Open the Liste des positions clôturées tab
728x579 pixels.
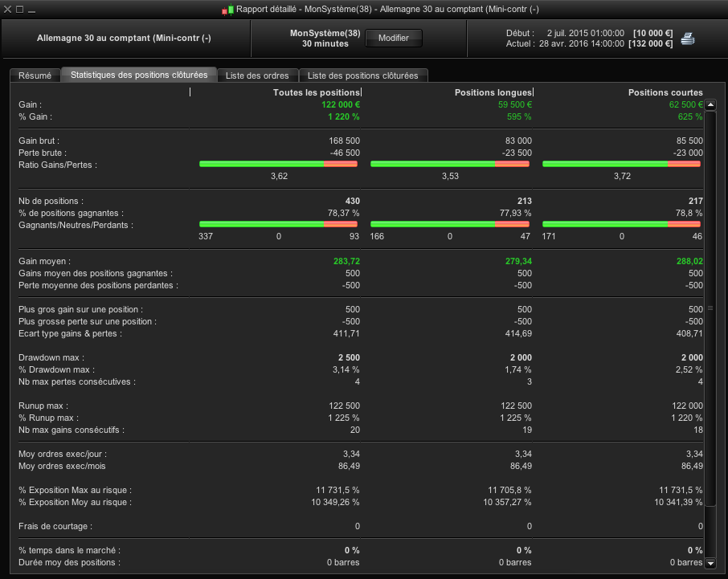363,75
